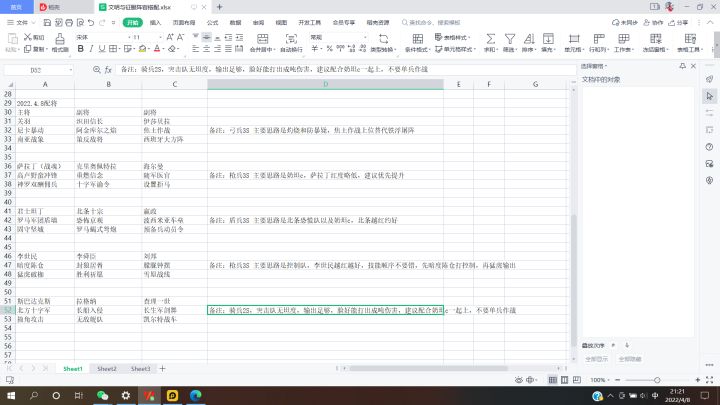Screen dimensions: 720x405
Task: Collapse the ribbon with the chevron
Action: pos(710,22)
